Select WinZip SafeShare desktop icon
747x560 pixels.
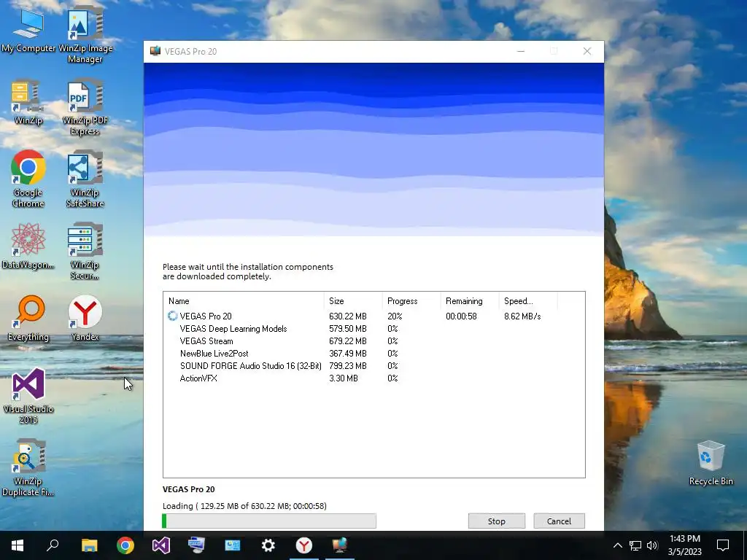[85, 179]
